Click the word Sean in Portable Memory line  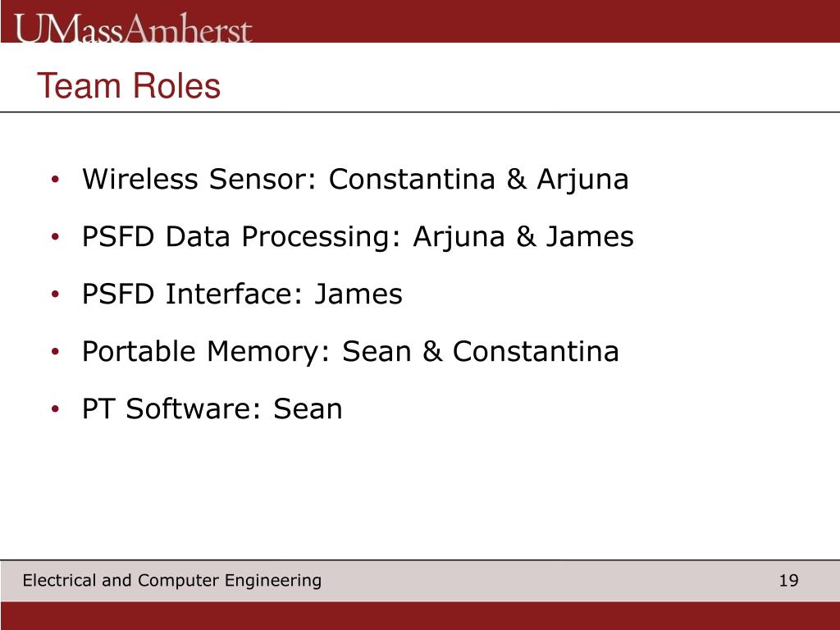(x=377, y=351)
